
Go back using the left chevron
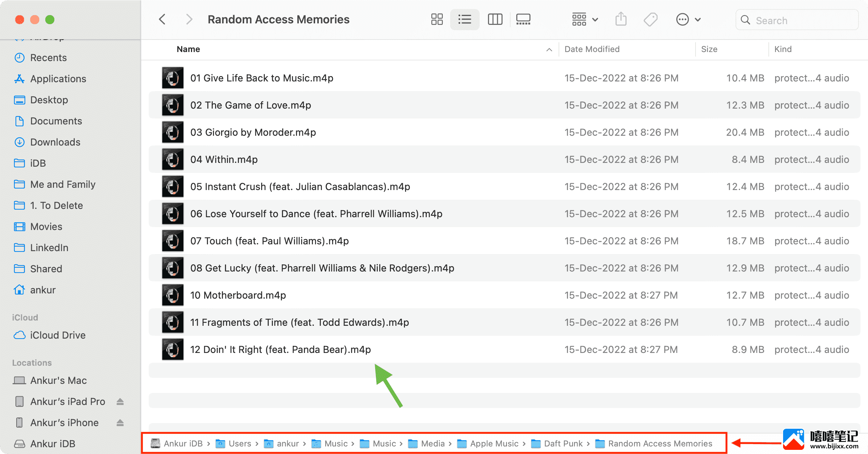(162, 19)
